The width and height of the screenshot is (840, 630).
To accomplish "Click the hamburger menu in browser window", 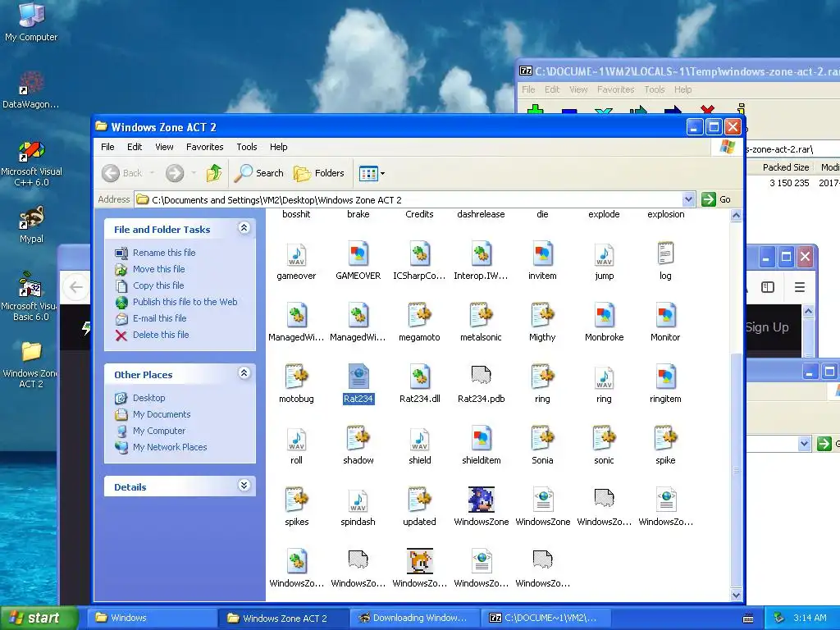I will (800, 287).
